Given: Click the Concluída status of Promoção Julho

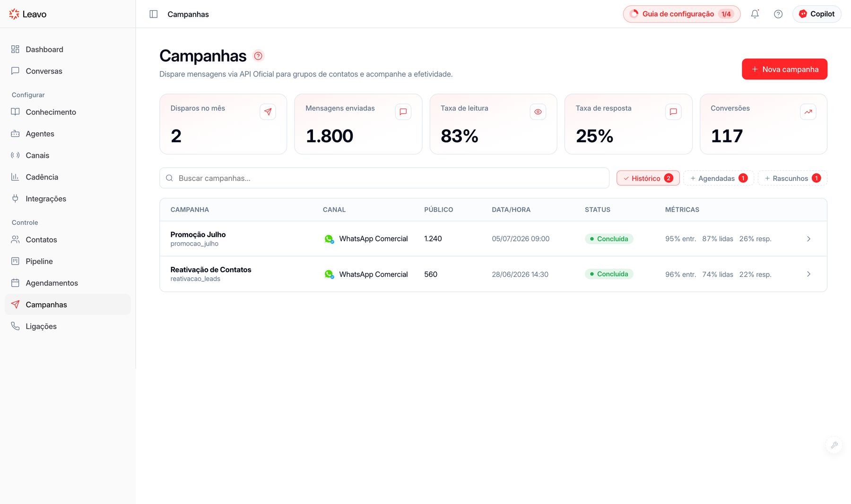Looking at the screenshot, I should [609, 239].
